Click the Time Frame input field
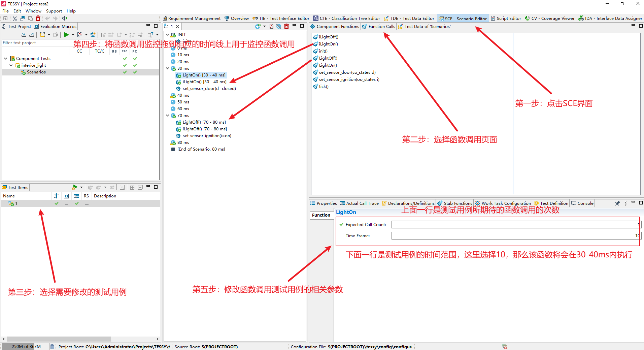This screenshot has width=644, height=350. (516, 235)
